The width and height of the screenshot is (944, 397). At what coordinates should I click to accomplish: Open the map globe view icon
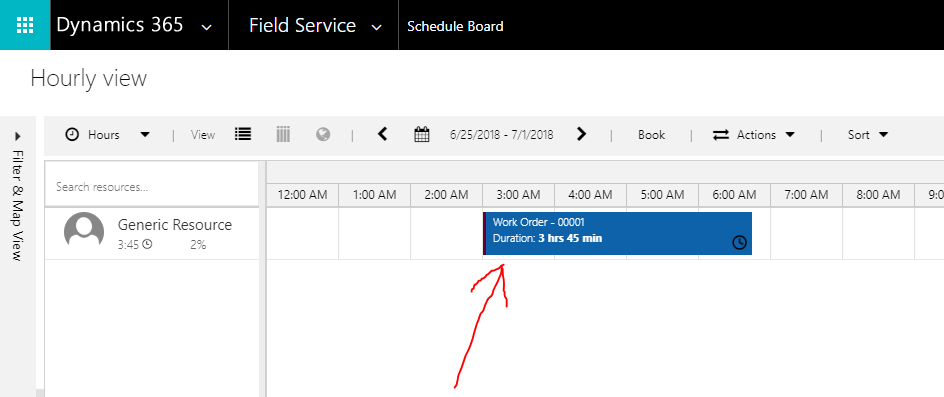323,134
